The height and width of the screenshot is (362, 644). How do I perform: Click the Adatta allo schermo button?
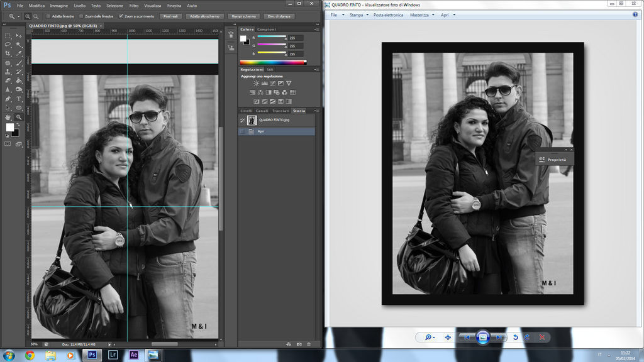click(204, 16)
